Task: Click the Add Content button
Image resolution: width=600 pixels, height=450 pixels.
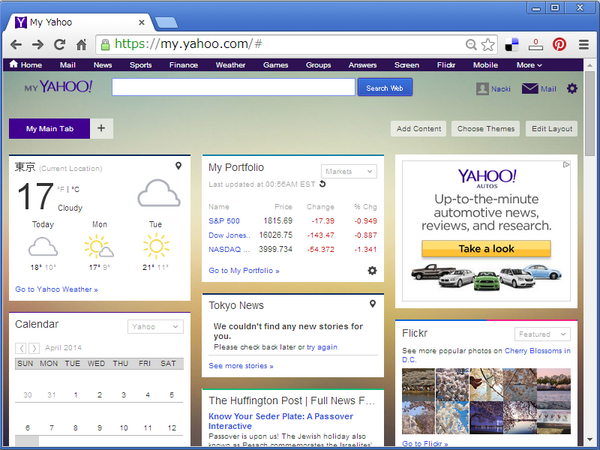Action: 419,129
